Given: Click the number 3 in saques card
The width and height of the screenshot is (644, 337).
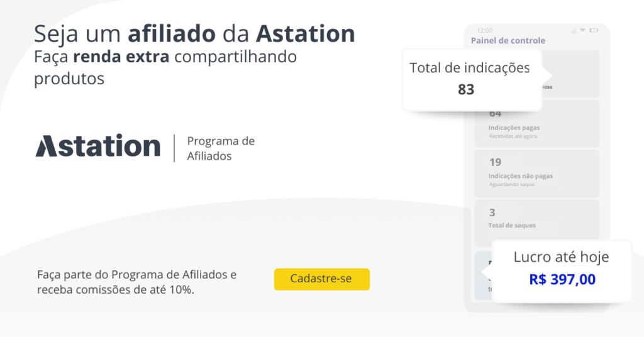Looking at the screenshot, I should pos(492,213).
